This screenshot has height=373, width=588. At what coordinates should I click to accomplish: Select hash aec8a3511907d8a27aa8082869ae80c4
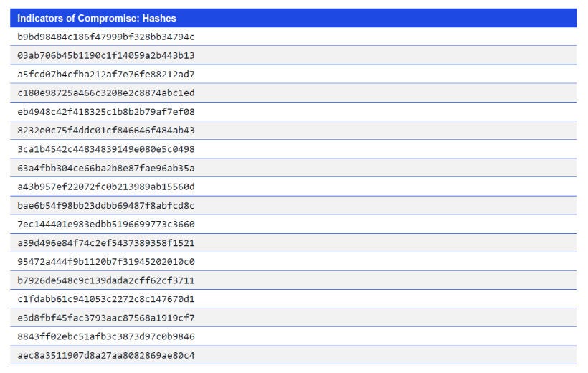pos(105,355)
